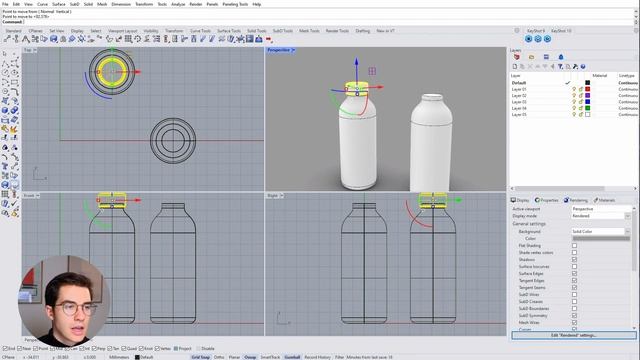The height and width of the screenshot is (360, 640).
Task: Uncheck the Mesh Wires checkbox
Action: click(574, 322)
